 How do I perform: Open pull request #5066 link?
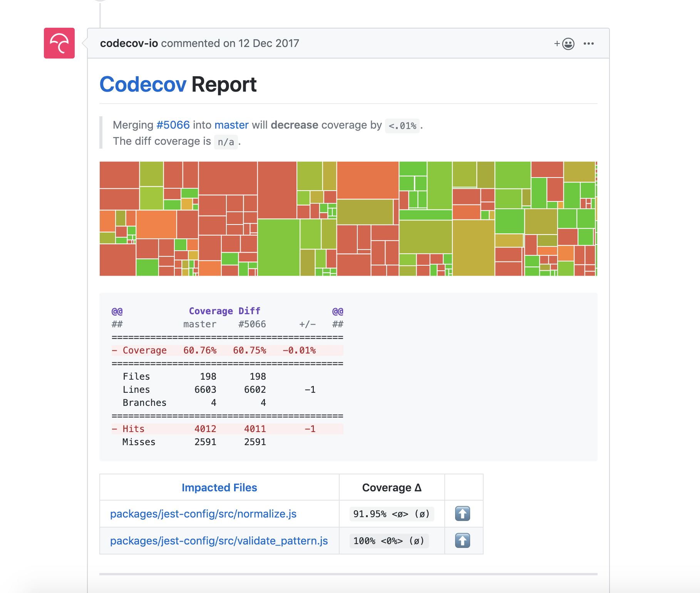(x=172, y=125)
